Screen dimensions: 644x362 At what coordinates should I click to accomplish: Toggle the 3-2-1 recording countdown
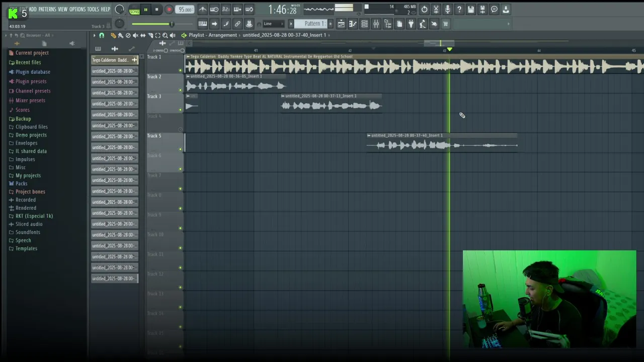pyautogui.click(x=226, y=9)
